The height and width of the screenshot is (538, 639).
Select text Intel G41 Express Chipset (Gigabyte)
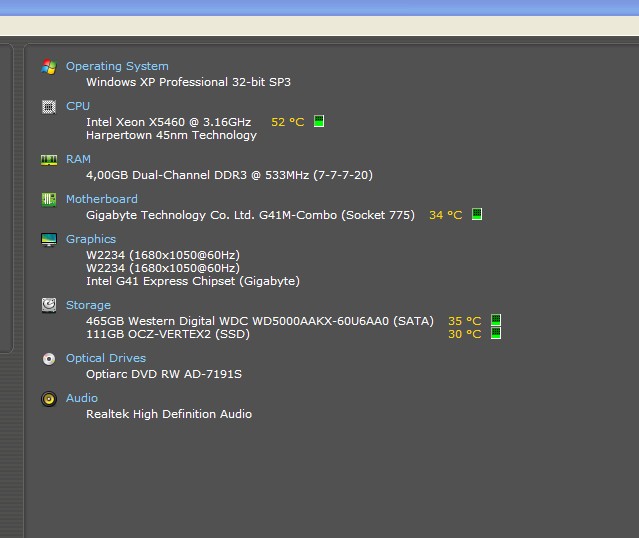(x=193, y=281)
